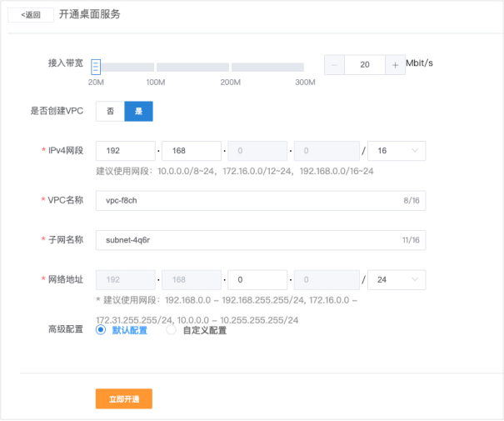Click the 立即开通 button
Viewport: 504px width, 421px height.
[123, 399]
